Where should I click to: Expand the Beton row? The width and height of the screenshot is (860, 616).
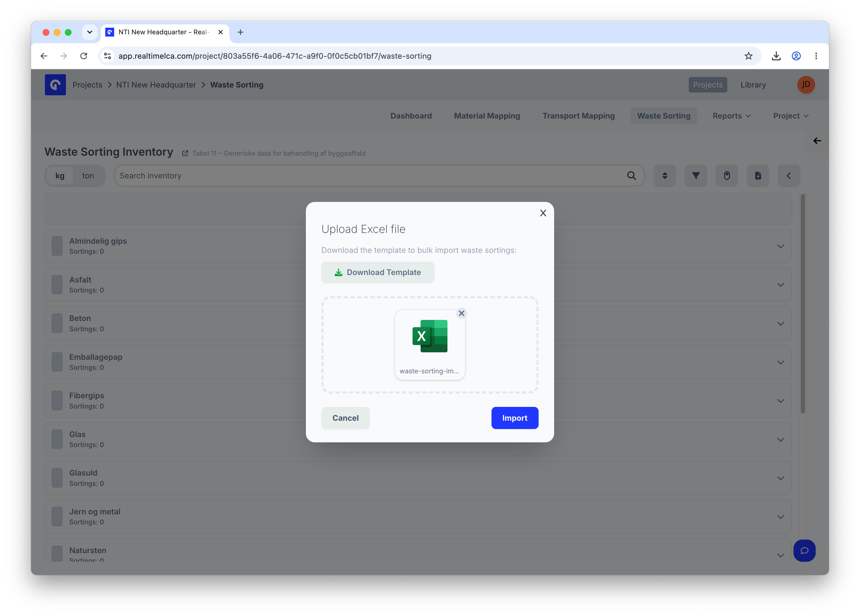click(780, 323)
